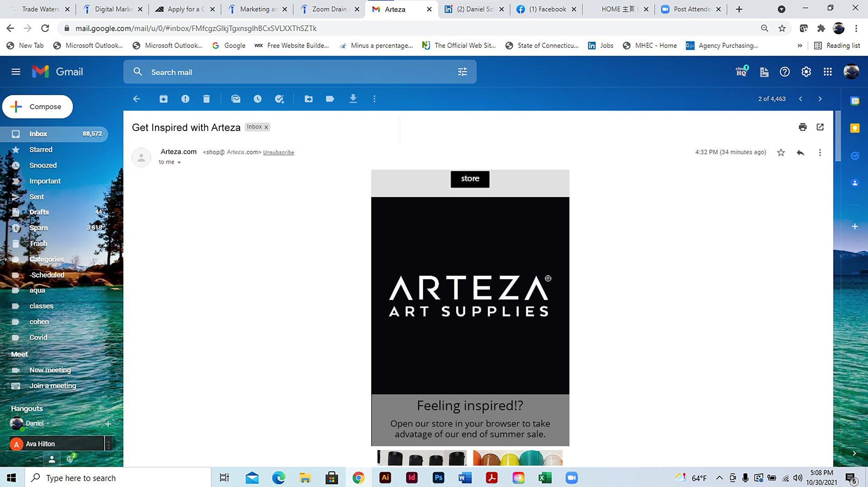Open Gmail support help icon
Viewport: 868px width, 487px height.
[785, 72]
